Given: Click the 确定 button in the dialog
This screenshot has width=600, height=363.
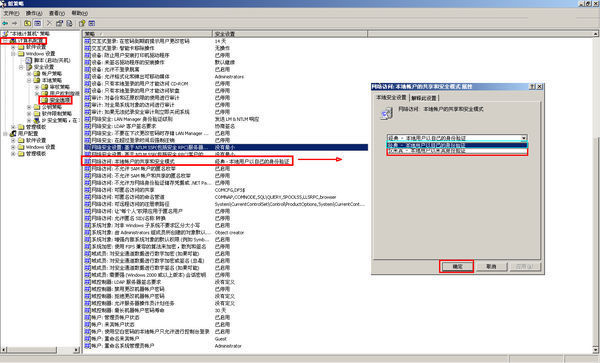Looking at the screenshot, I should (457, 267).
